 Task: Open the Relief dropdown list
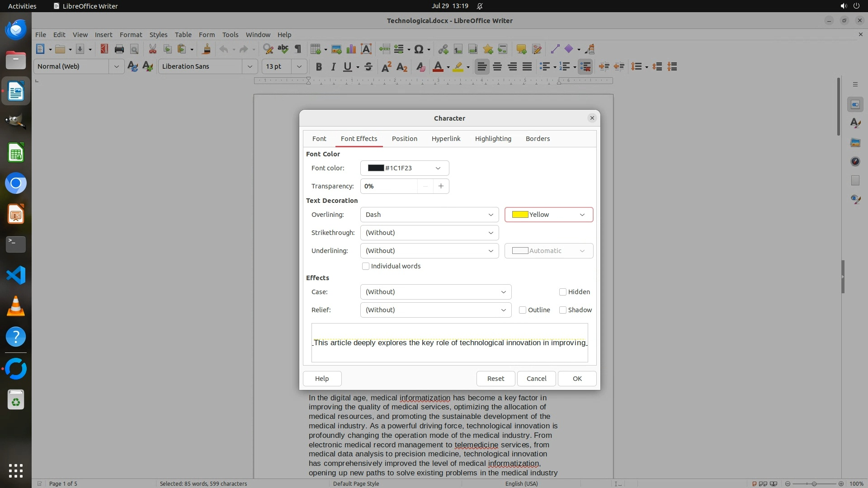pyautogui.click(x=435, y=310)
